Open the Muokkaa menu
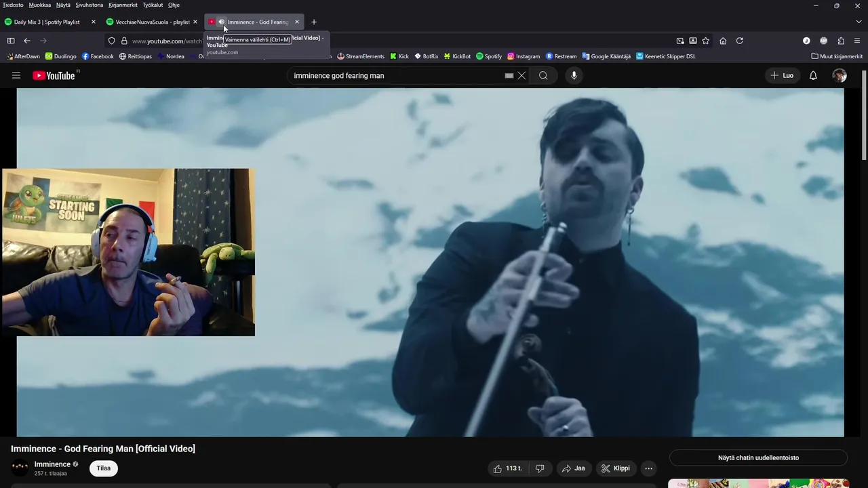Screen dimensions: 868x488 point(40,5)
